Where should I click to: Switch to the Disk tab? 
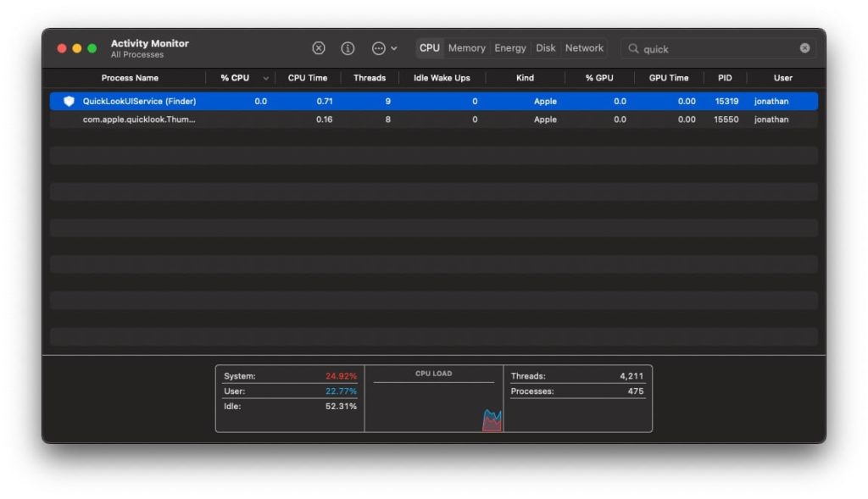[x=545, y=48]
